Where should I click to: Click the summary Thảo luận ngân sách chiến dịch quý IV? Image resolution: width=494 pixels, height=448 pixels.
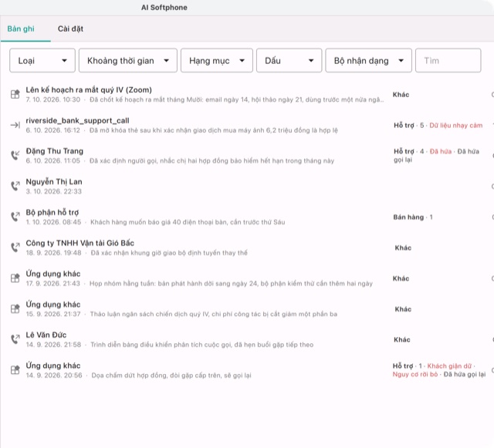click(214, 314)
